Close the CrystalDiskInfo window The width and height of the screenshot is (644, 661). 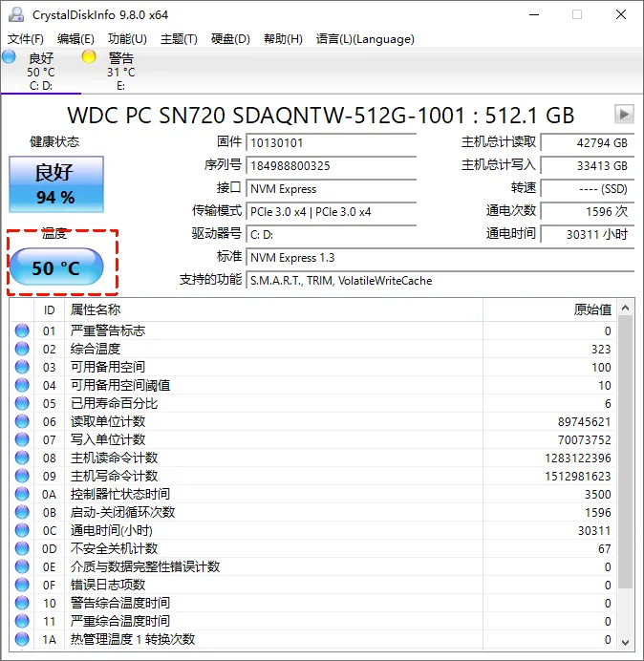pyautogui.click(x=621, y=14)
